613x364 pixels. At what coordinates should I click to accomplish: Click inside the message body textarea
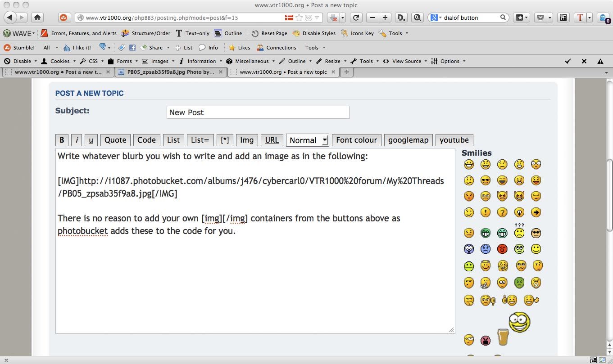pos(255,241)
